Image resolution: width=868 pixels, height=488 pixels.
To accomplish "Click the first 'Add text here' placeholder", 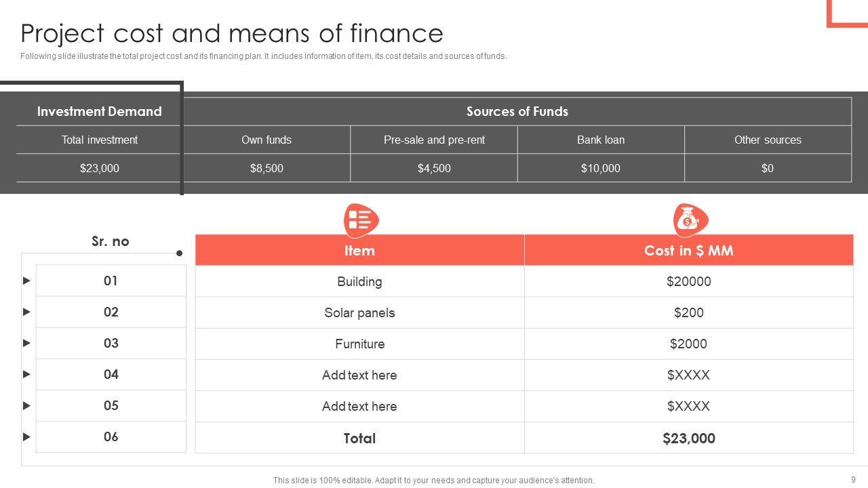I will (x=359, y=375).
